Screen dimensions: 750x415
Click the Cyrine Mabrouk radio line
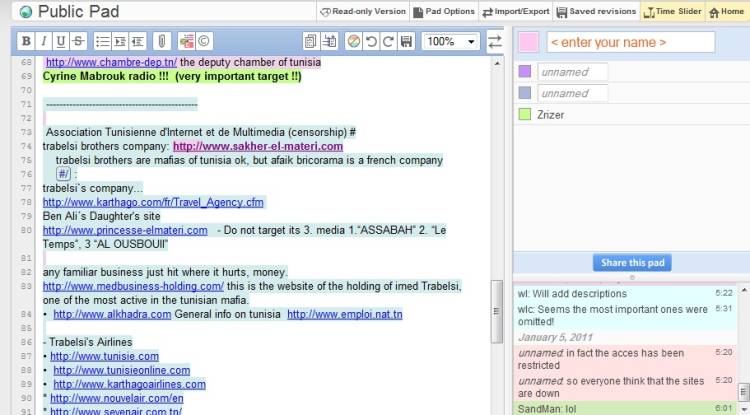172,76
